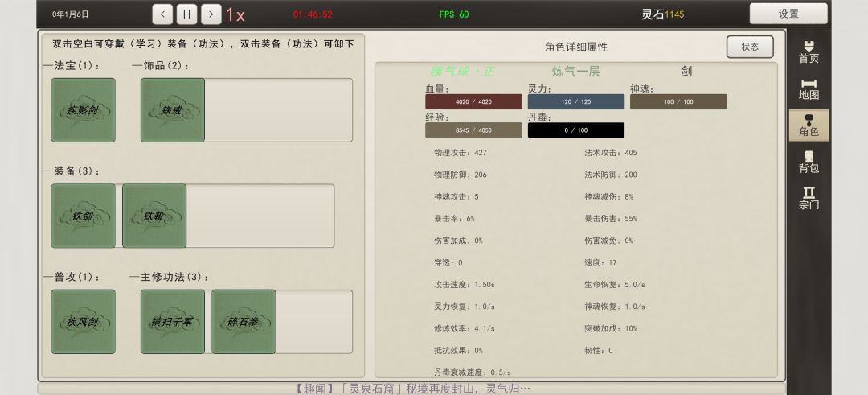Click the 01:46:52 red timer
The image size is (868, 395).
[313, 14]
